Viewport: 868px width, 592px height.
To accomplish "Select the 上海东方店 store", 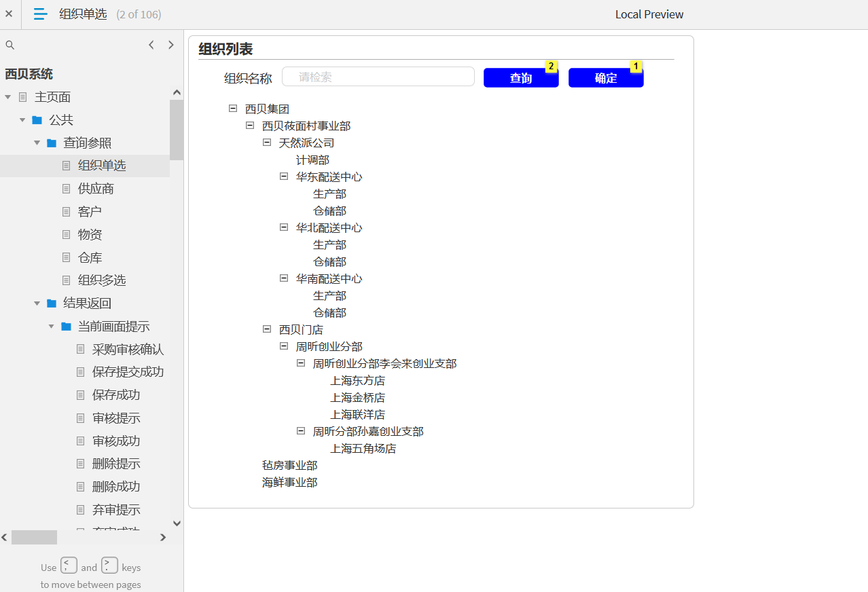I will [357, 381].
